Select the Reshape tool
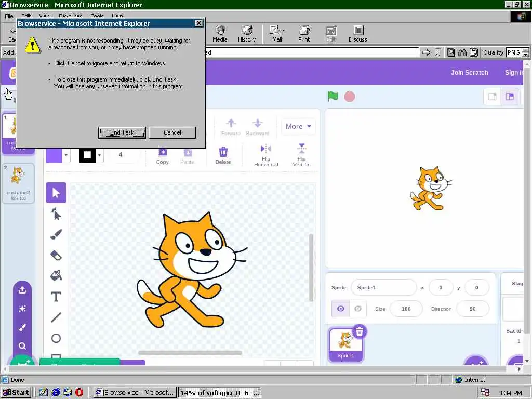The image size is (532, 399). coord(56,214)
